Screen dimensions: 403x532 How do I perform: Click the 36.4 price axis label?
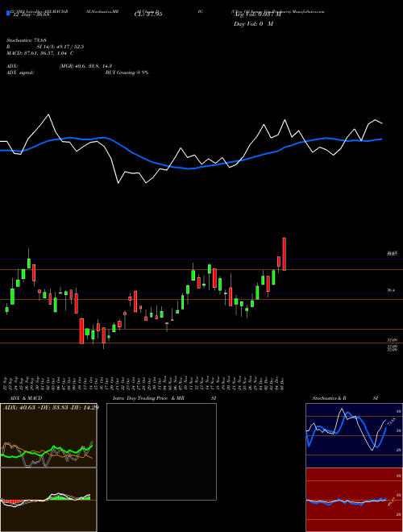point(390,290)
